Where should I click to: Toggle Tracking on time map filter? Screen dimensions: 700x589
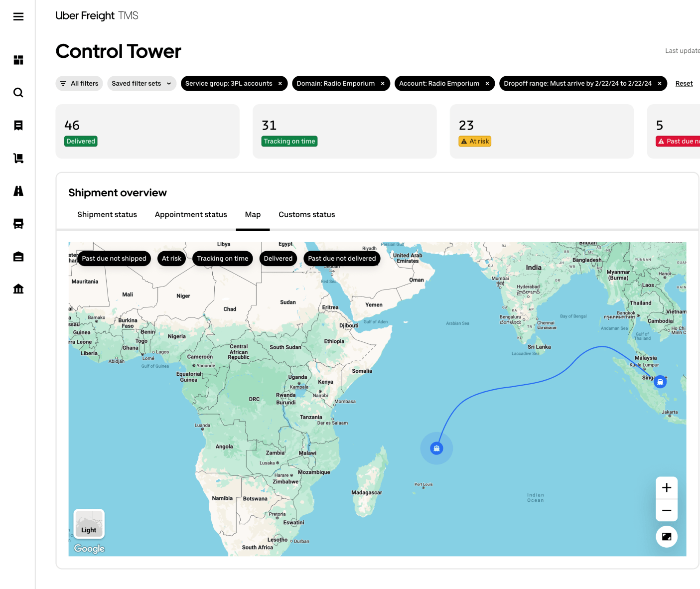[223, 259]
